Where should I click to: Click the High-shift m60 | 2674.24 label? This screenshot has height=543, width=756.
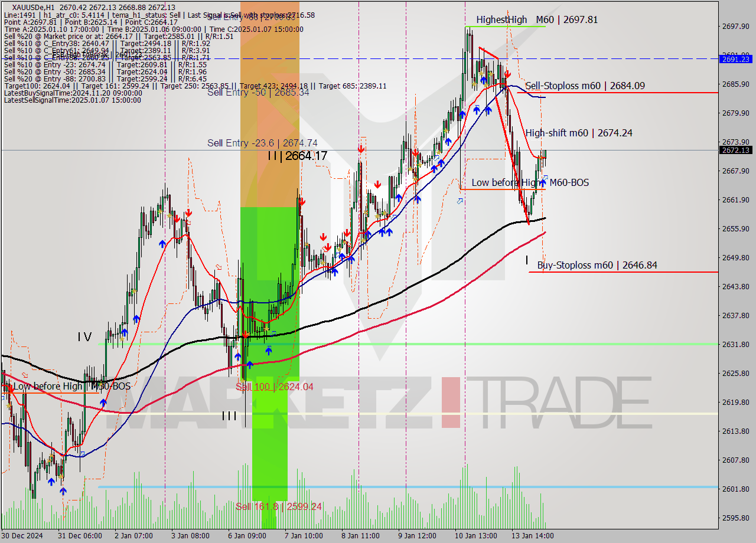(579, 133)
